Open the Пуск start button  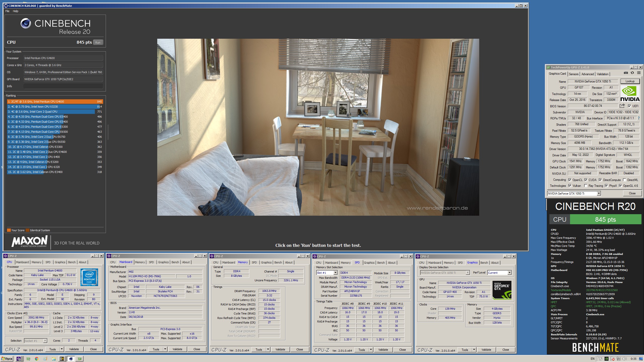pyautogui.click(x=7, y=359)
